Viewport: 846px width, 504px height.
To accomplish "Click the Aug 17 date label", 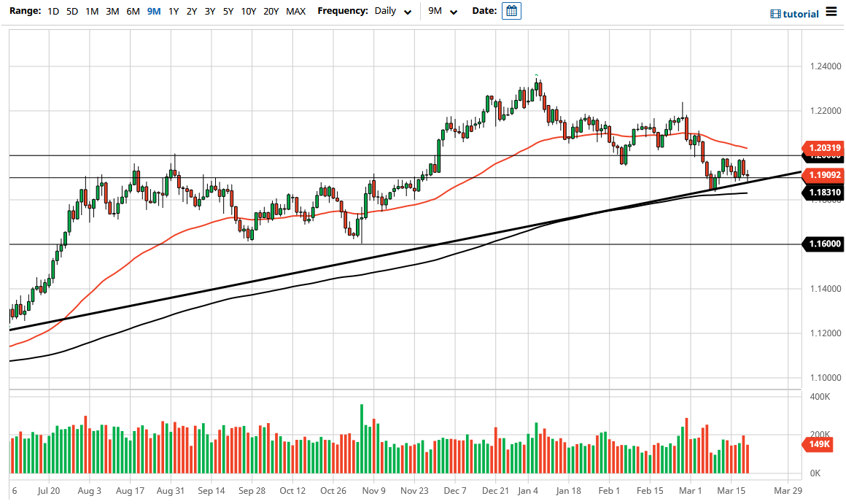I will tap(130, 491).
